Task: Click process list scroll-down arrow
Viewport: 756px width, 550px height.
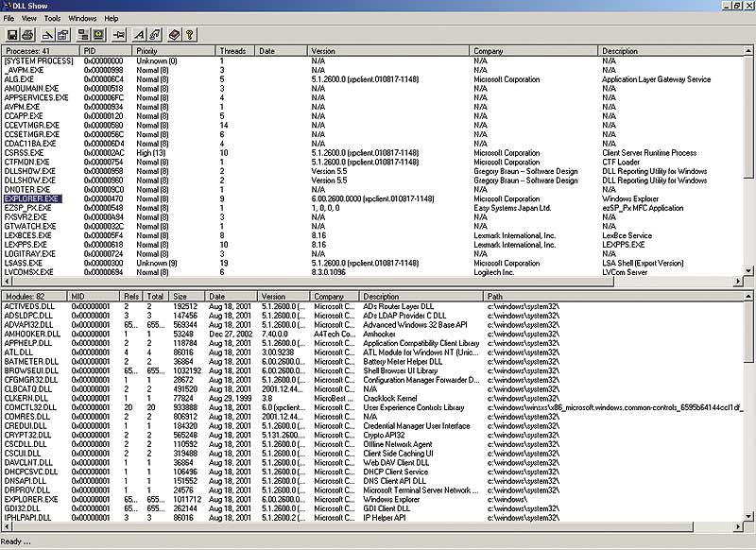Action: tap(748, 271)
